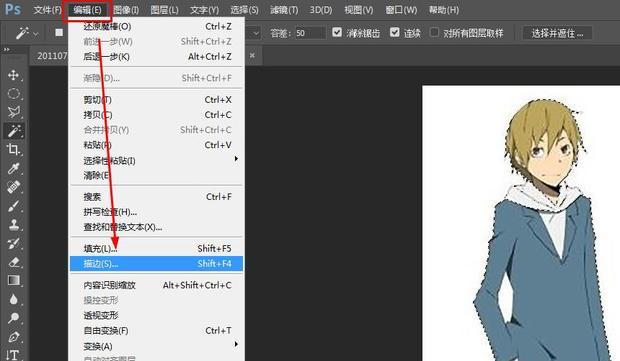Open the Help menu (帮助)
620x361 pixels.
coord(444,10)
